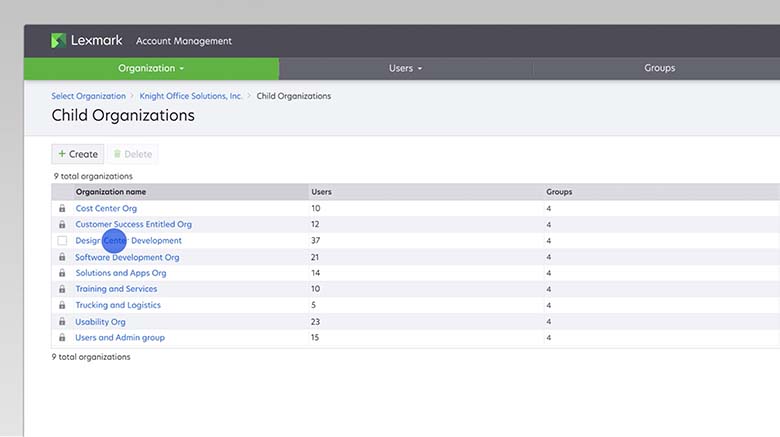Image resolution: width=780 pixels, height=437 pixels.
Task: Click lock icon beside Users and Admin group
Action: point(62,338)
